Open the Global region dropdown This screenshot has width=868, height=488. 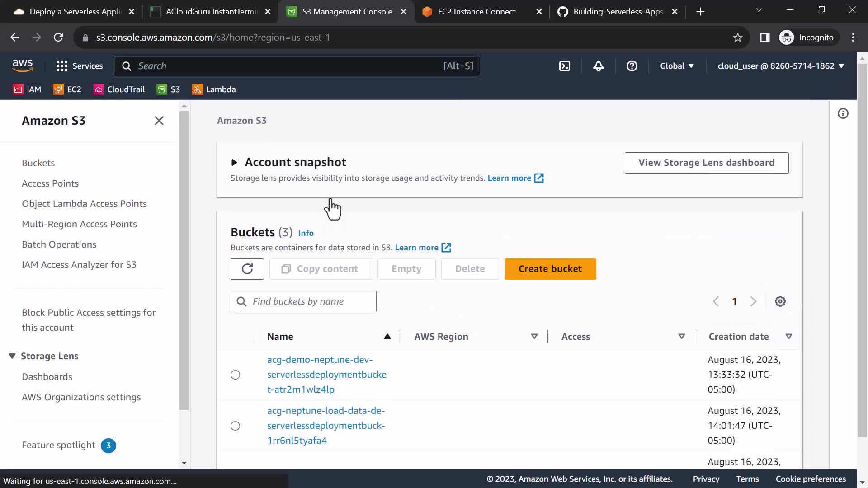(x=676, y=66)
